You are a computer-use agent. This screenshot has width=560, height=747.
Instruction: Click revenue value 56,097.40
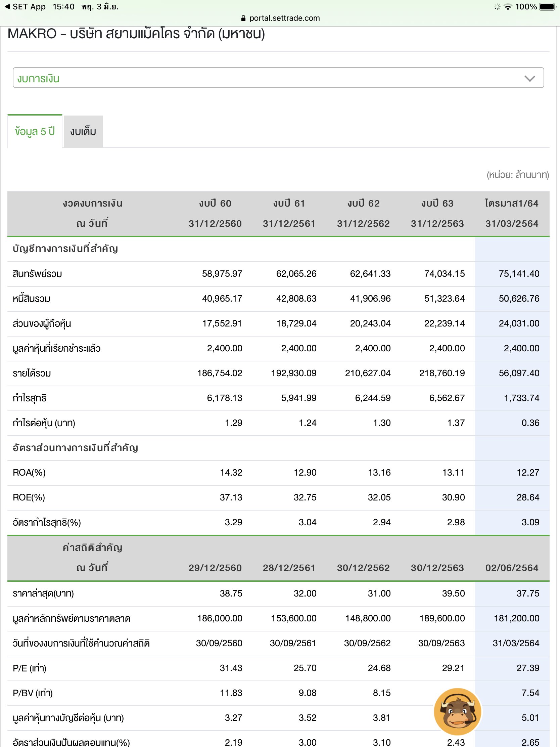coord(519,373)
